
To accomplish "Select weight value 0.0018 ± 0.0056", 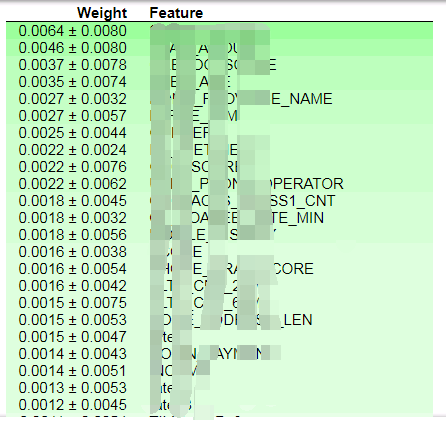I will coord(73,235).
